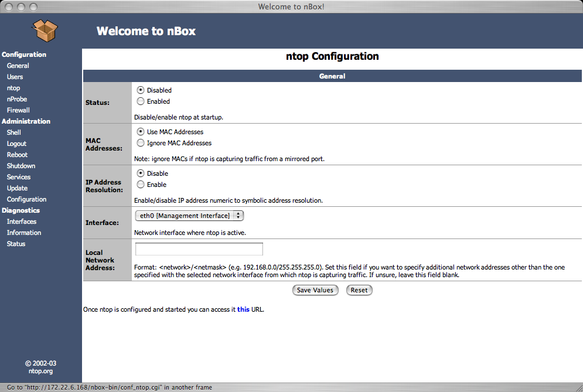
Task: Click the Administration sidebar heading
Action: (x=26, y=121)
